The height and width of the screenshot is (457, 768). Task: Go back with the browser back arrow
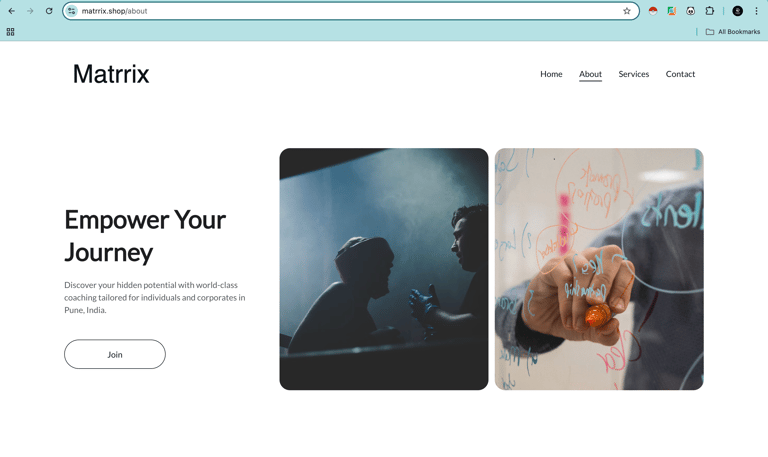coord(12,11)
